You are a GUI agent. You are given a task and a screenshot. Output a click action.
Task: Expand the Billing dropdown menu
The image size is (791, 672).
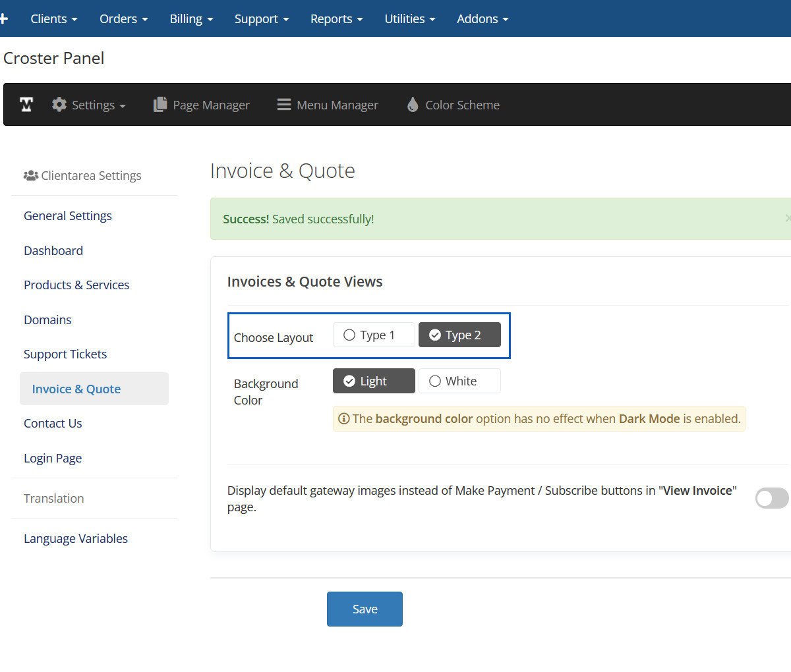[191, 18]
